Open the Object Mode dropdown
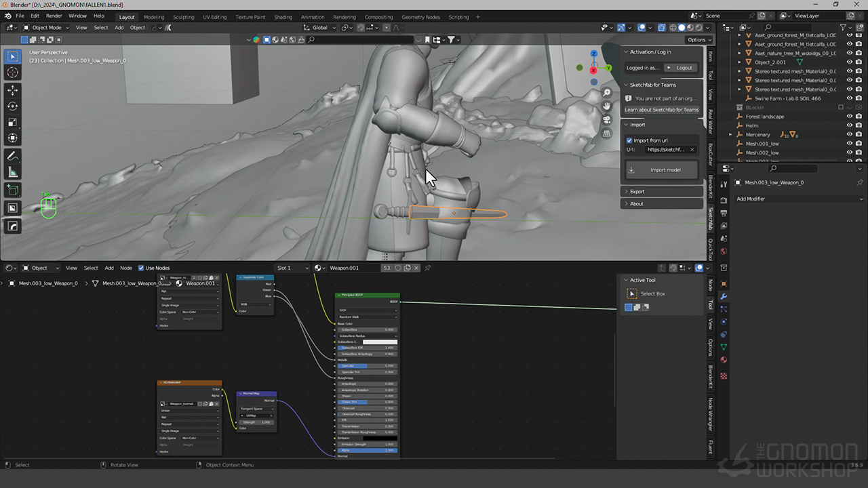 click(x=46, y=28)
